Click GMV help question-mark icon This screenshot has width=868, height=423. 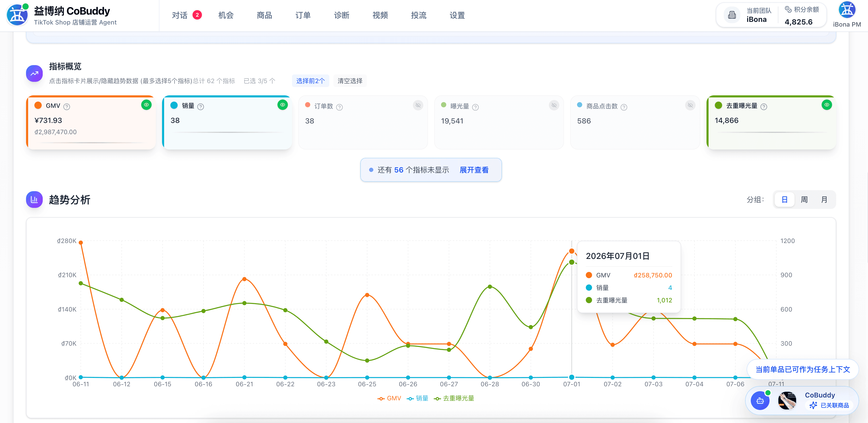(x=67, y=107)
